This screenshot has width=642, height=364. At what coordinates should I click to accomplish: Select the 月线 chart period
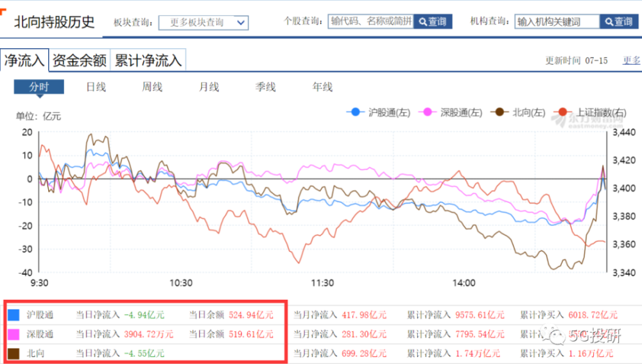tap(209, 87)
